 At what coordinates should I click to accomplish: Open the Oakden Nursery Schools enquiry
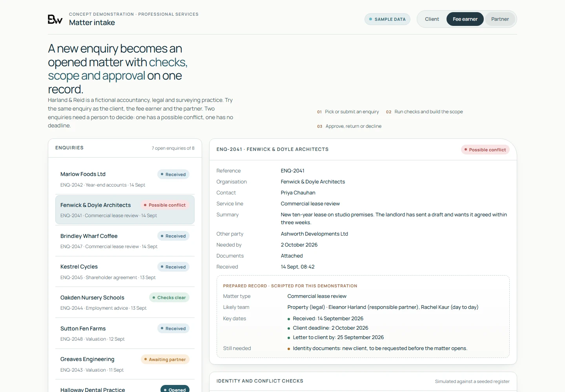(x=125, y=302)
